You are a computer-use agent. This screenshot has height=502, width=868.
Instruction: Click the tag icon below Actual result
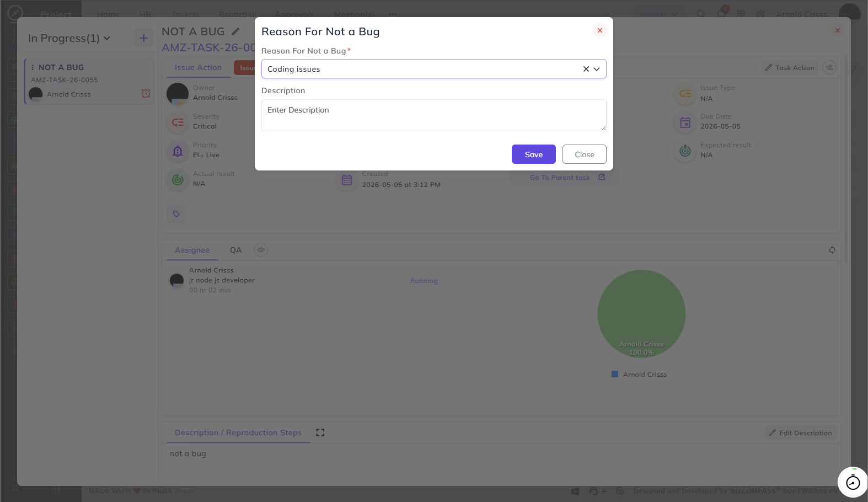point(176,214)
